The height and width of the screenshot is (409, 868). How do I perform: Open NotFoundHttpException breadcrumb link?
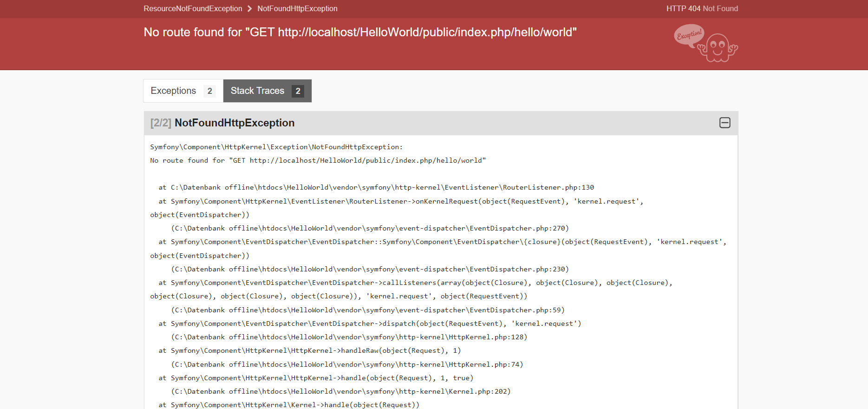(x=297, y=9)
